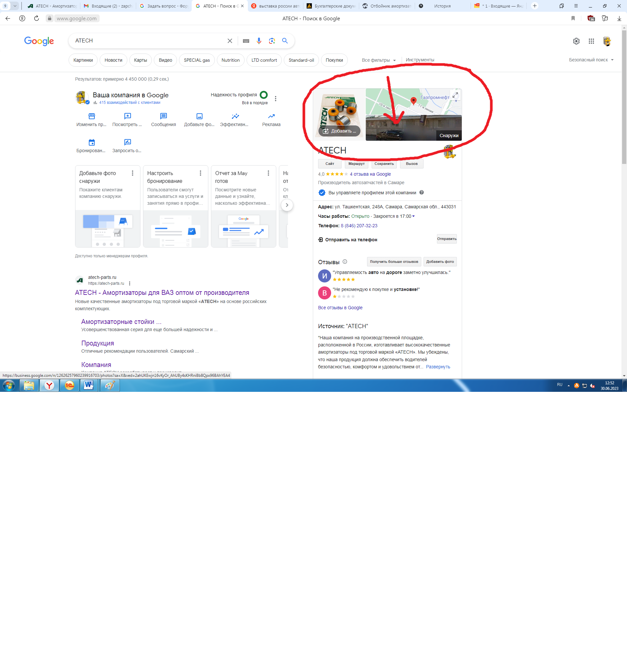Switch to the 'История' browser tab
This screenshot has height=672, width=627.
point(442,6)
